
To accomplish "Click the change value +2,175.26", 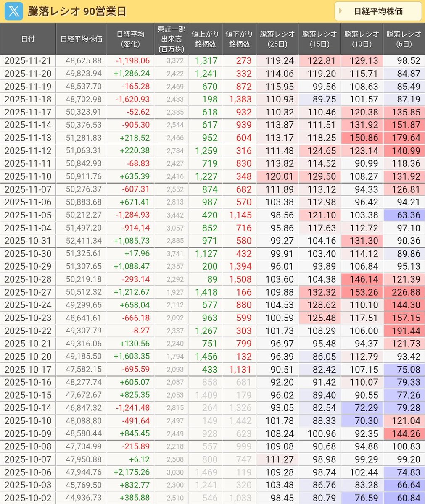I will (132, 472).
